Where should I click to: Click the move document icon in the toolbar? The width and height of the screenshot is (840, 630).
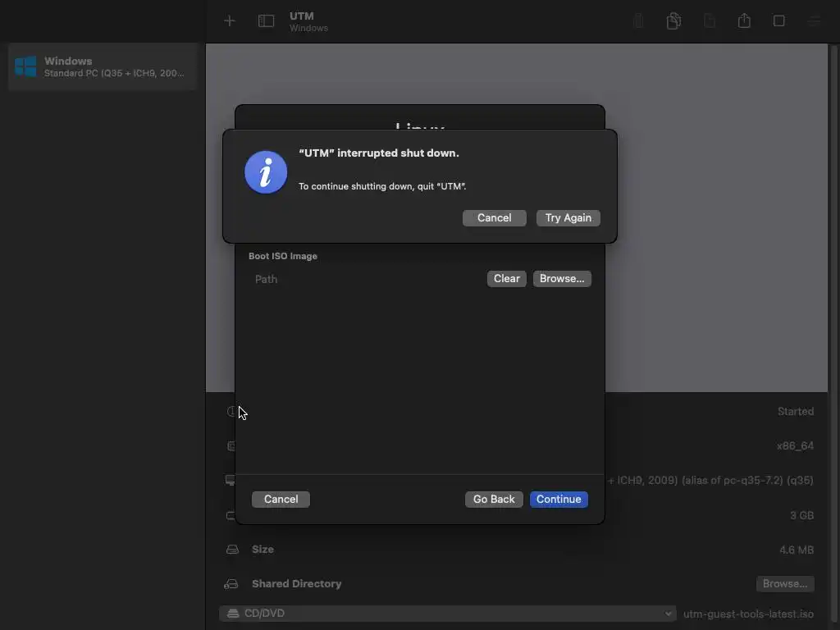click(710, 21)
